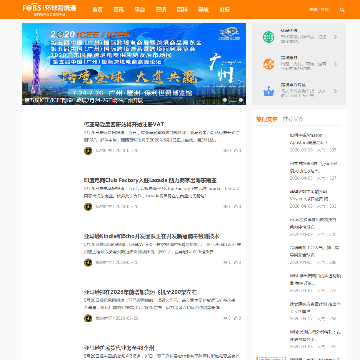This screenshot has height=360, width=360.
Task: Expand the chevron beside the orange icon card
Action: [335, 64]
